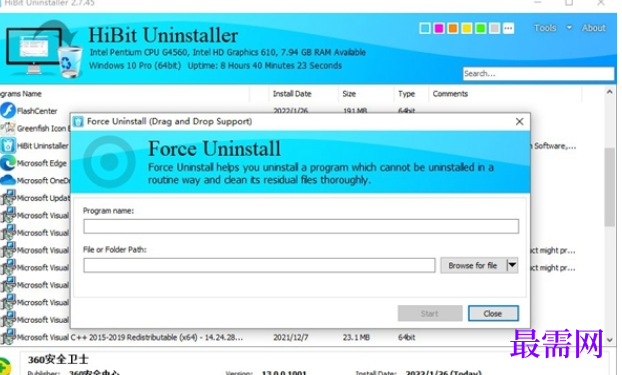Sort by Size column header

(x=349, y=94)
